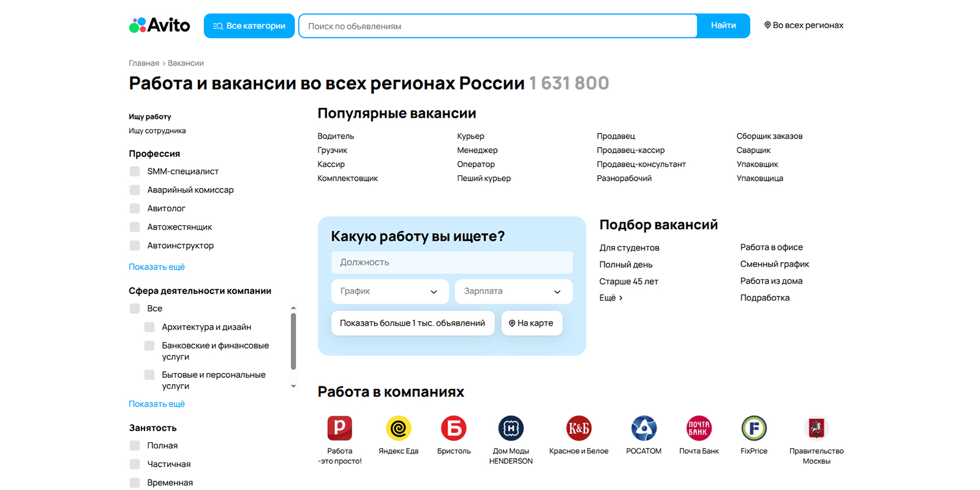Open the Почта Банк company icon
Screen dimensions: 980x490
pyautogui.click(x=699, y=428)
